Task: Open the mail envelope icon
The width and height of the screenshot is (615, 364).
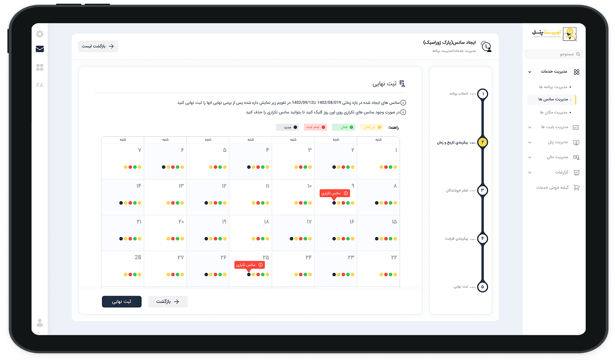Action: pos(40,49)
